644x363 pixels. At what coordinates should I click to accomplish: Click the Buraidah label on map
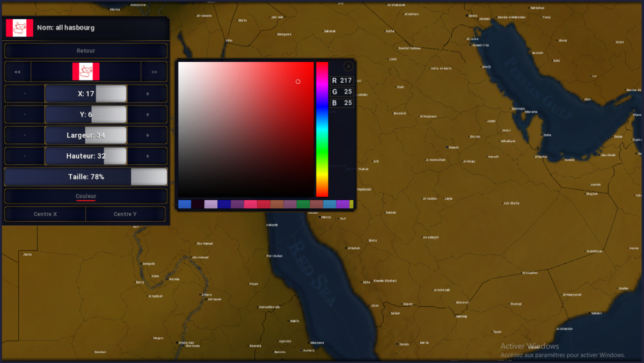tap(400, 113)
